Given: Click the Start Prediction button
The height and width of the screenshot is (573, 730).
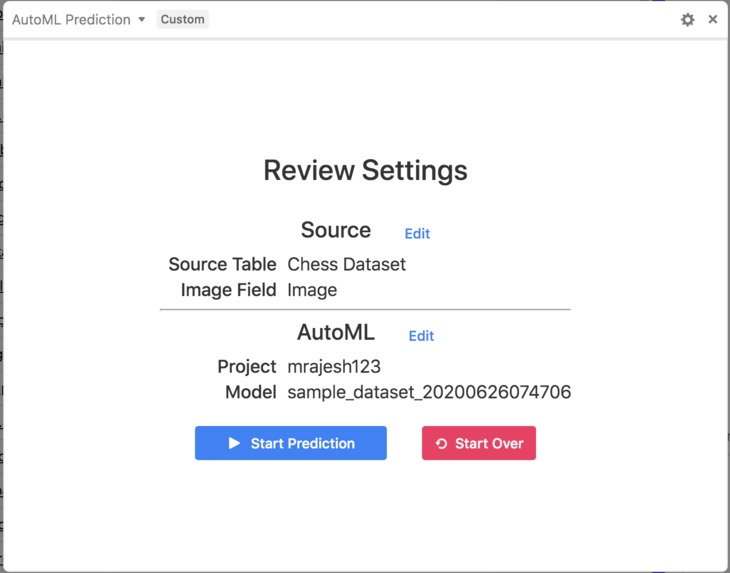Looking at the screenshot, I should point(291,443).
